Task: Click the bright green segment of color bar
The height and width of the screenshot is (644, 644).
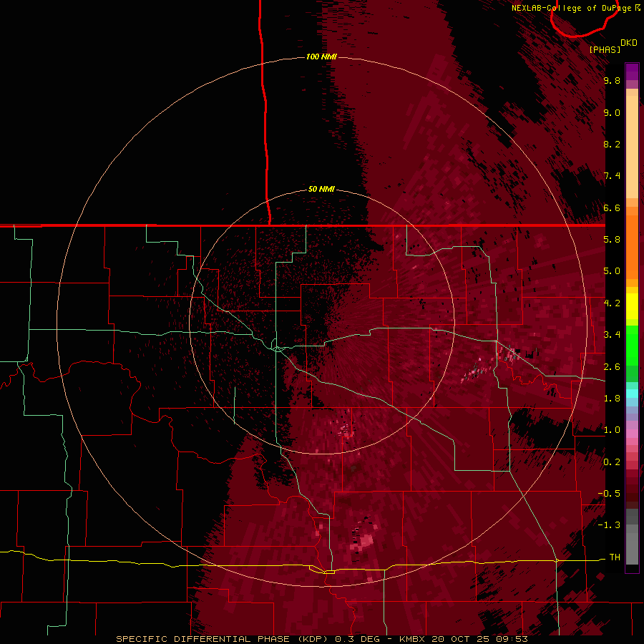Action: pos(632,345)
